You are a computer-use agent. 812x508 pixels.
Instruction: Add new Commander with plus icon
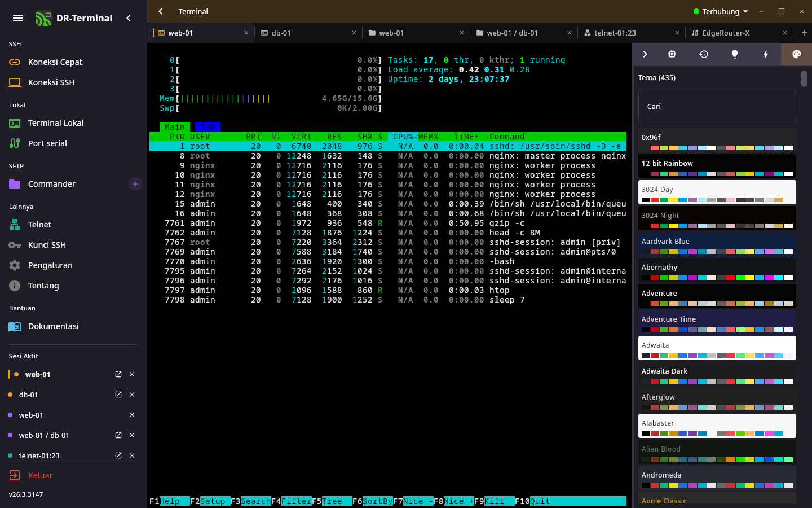tap(135, 184)
